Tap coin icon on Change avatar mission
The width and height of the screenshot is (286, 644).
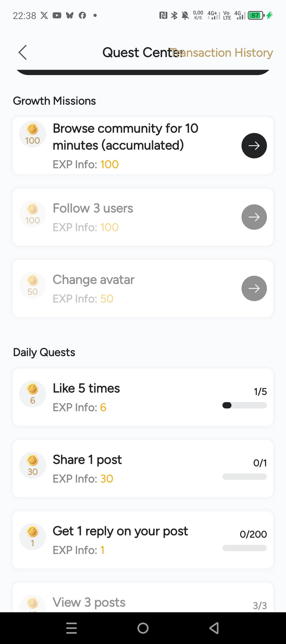(x=33, y=280)
